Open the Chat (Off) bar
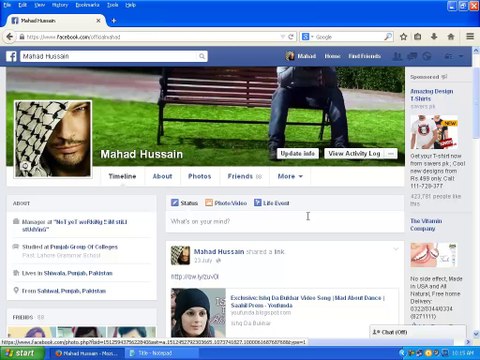This screenshot has height=360, width=480. tap(418, 332)
